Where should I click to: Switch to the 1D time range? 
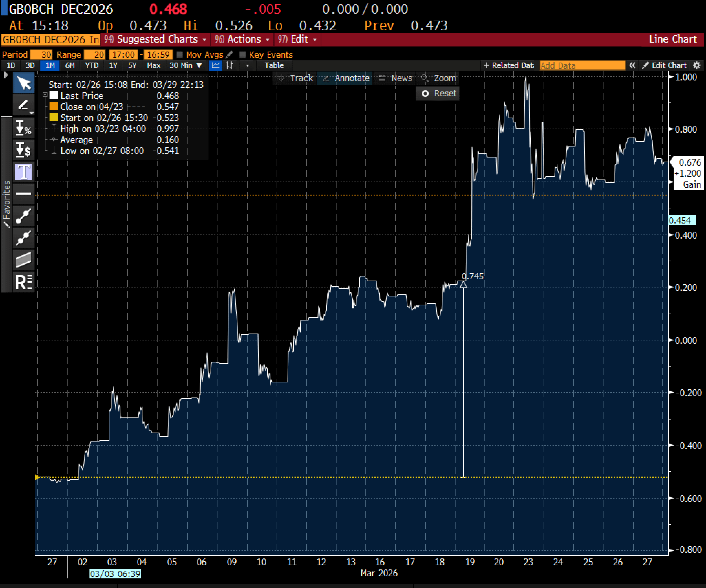(11, 65)
